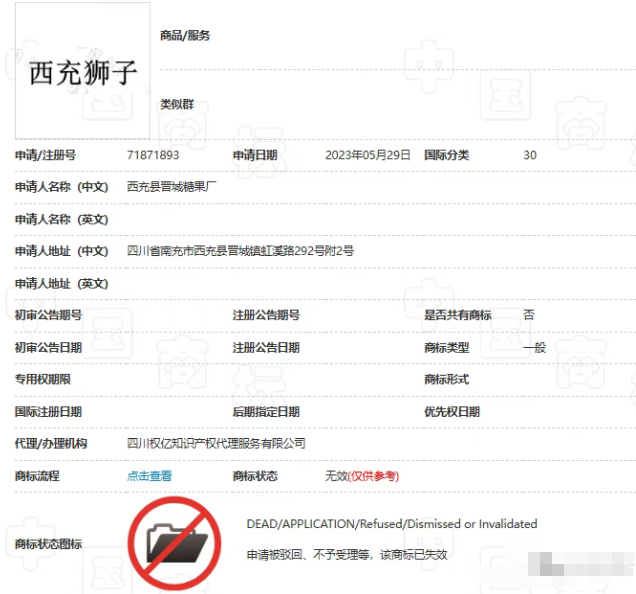
Task: Click the 否 value for 是否共有商标
Action: click(529, 315)
